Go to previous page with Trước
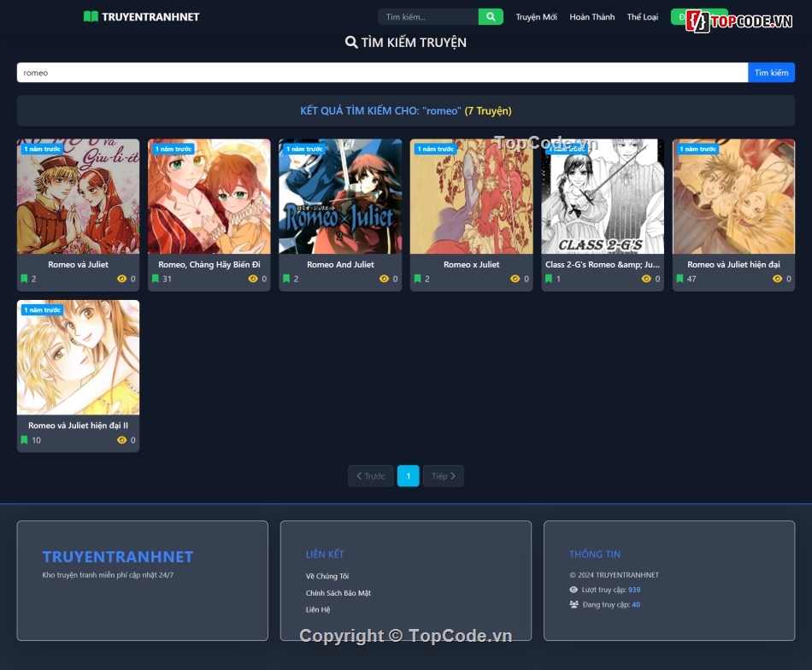 pos(370,476)
